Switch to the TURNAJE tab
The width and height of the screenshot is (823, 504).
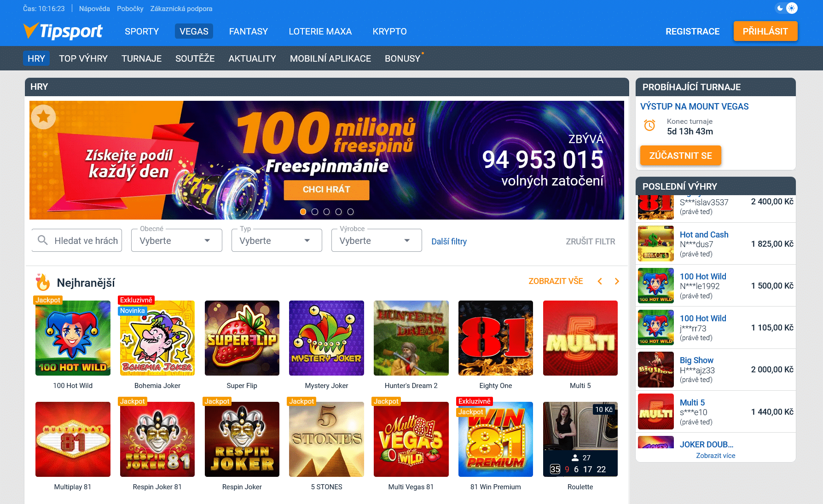(142, 58)
